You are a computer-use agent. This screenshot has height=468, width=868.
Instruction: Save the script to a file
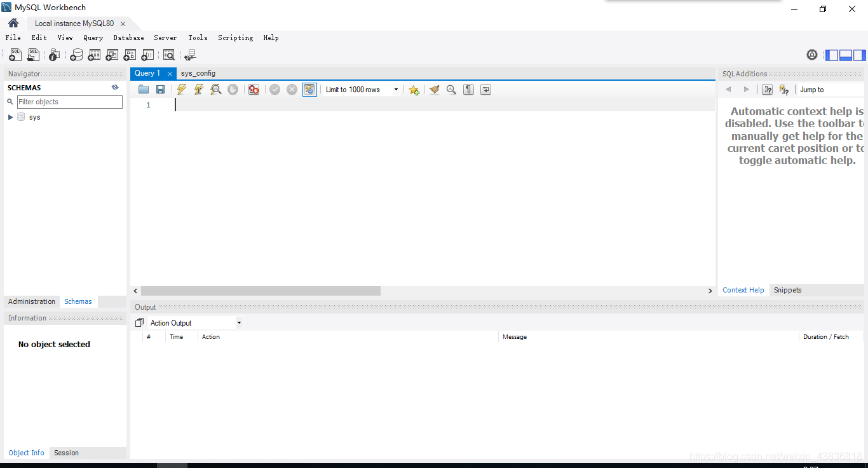click(x=161, y=90)
